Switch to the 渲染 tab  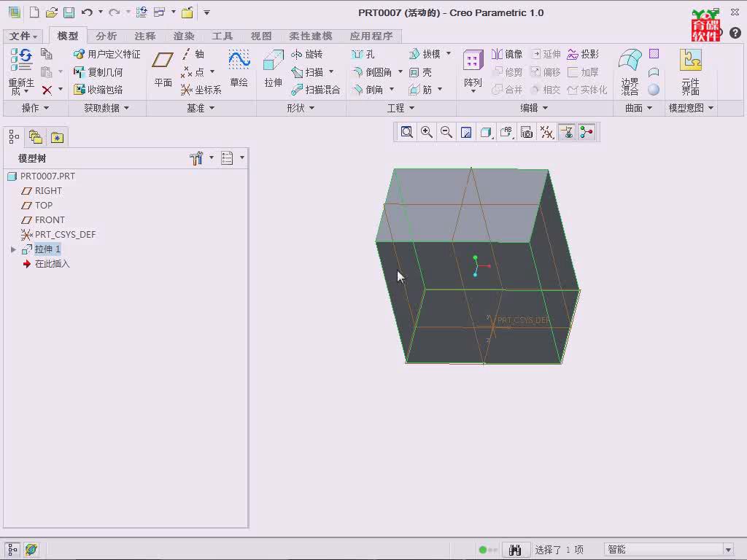183,36
